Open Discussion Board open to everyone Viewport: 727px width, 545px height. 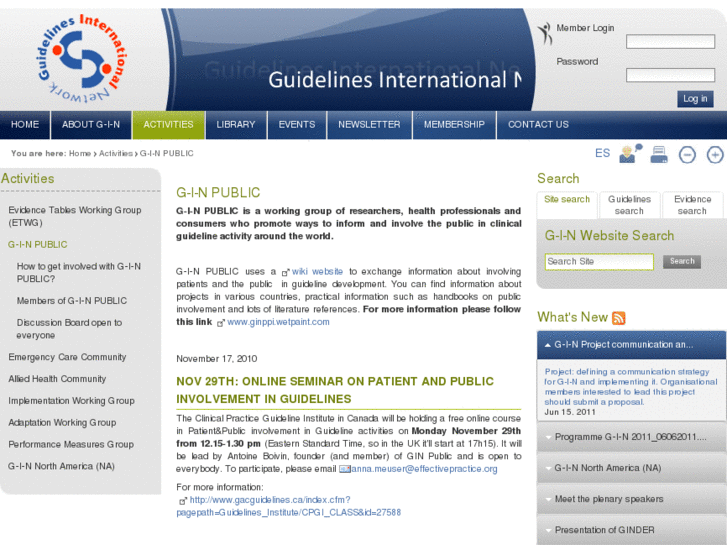[69, 329]
